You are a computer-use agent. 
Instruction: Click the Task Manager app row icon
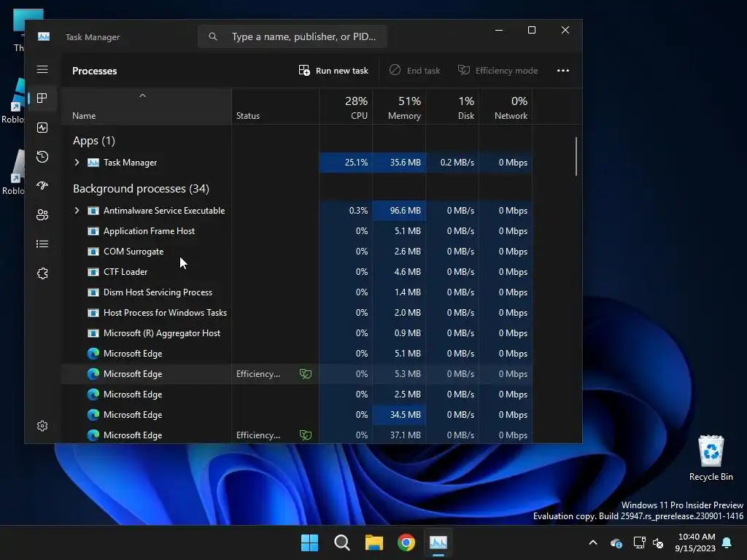93,163
